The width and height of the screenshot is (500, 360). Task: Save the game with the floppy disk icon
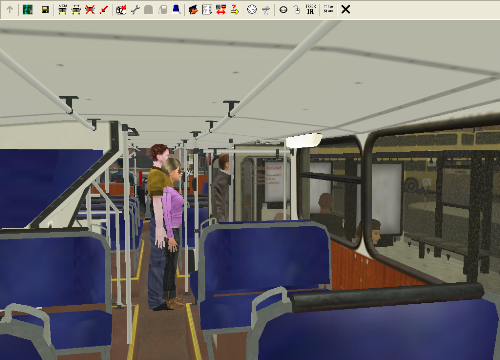45,10
